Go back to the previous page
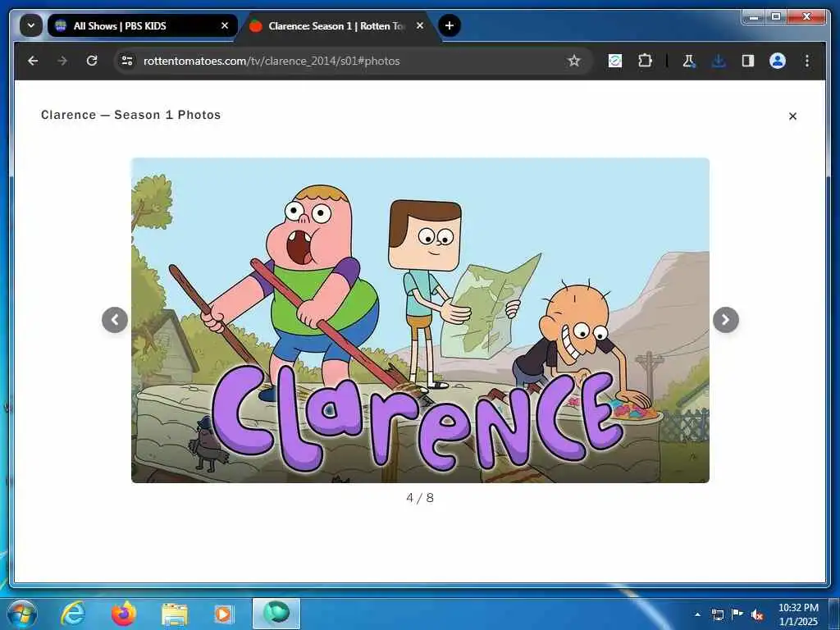This screenshot has height=630, width=840. click(x=33, y=61)
